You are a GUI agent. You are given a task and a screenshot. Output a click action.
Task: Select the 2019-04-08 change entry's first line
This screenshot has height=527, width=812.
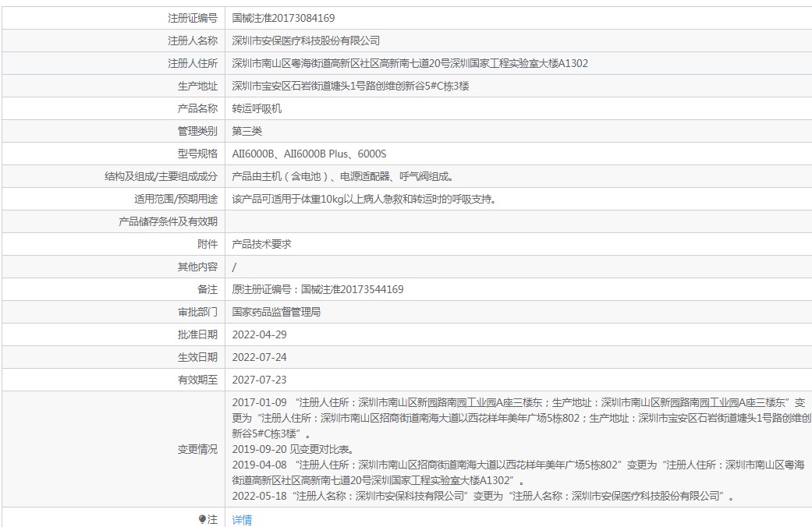coord(519,465)
